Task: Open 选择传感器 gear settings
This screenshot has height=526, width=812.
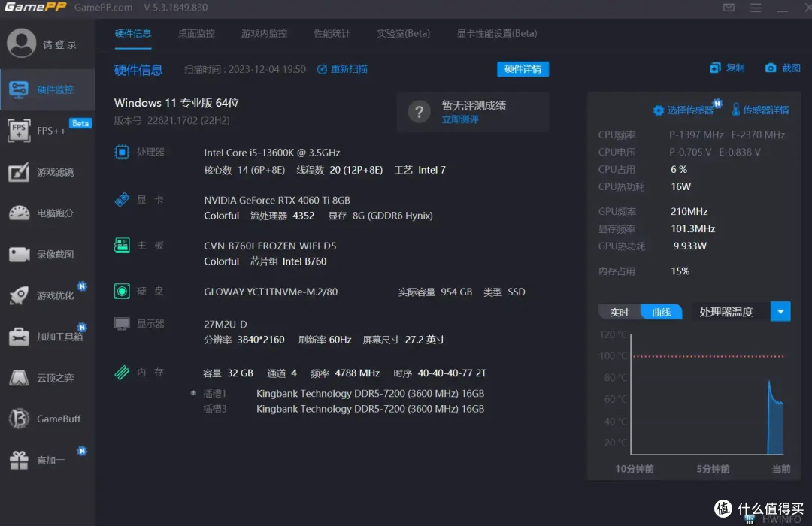Action: pos(683,110)
